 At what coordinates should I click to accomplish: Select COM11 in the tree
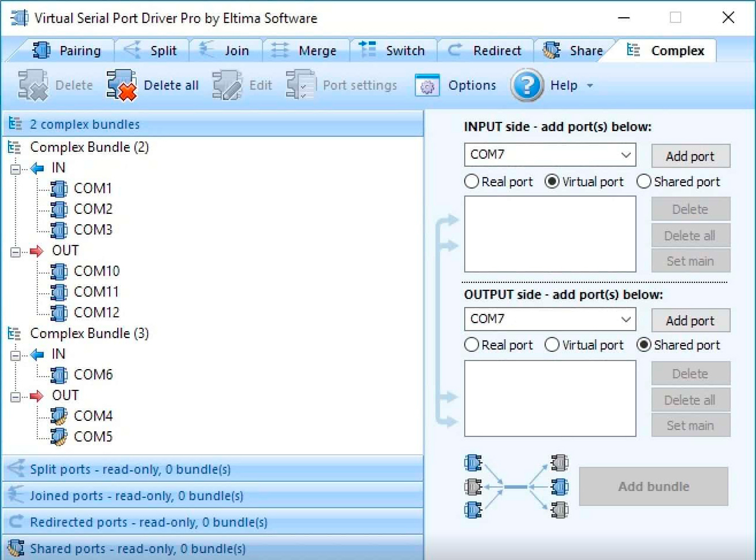pyautogui.click(x=97, y=292)
